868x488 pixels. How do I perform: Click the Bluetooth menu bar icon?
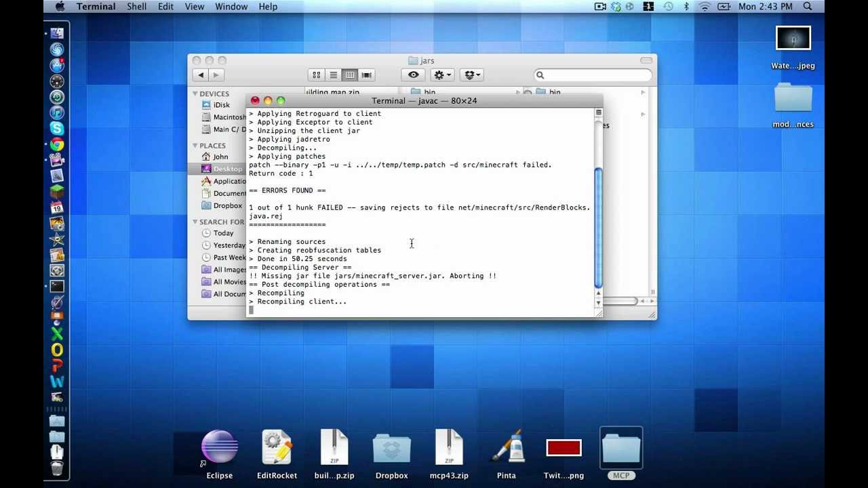(x=686, y=7)
